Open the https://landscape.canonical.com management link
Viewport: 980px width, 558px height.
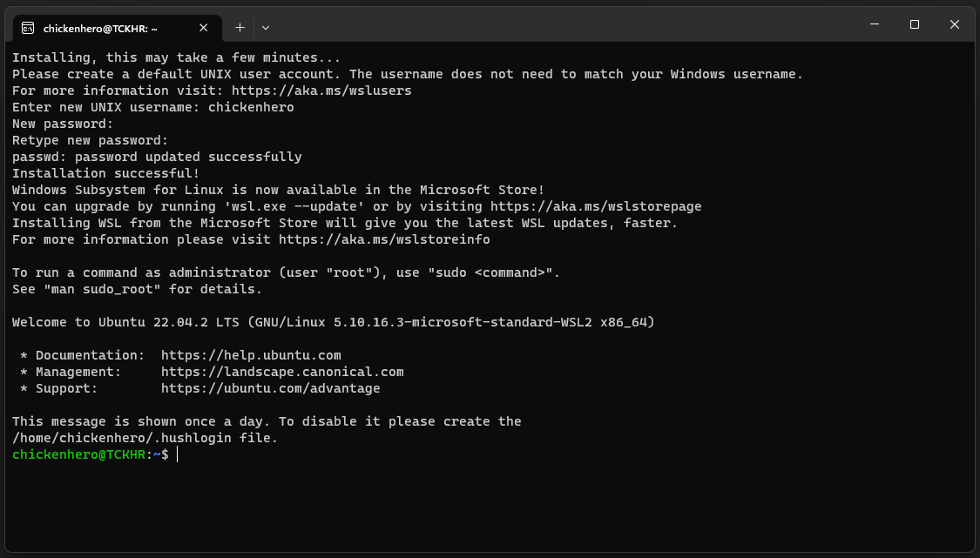point(282,372)
